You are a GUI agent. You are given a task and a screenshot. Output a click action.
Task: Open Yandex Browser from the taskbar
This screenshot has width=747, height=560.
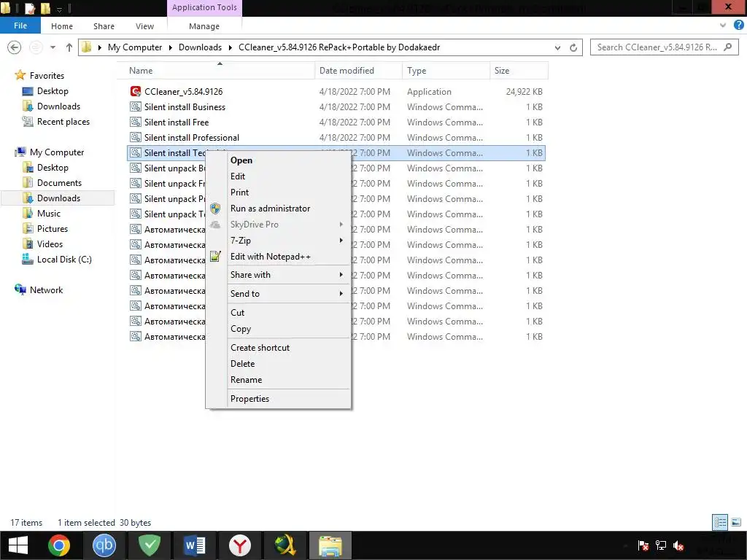pyautogui.click(x=239, y=545)
